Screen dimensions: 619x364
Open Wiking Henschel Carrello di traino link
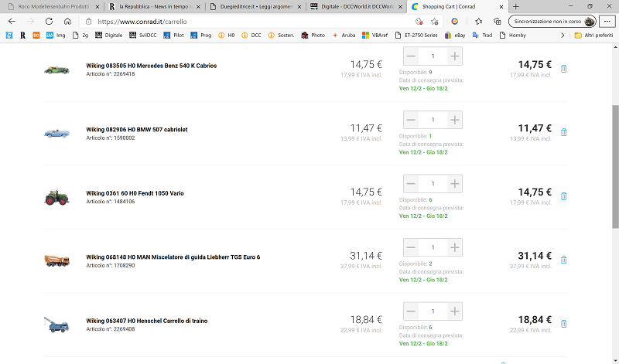pos(146,320)
